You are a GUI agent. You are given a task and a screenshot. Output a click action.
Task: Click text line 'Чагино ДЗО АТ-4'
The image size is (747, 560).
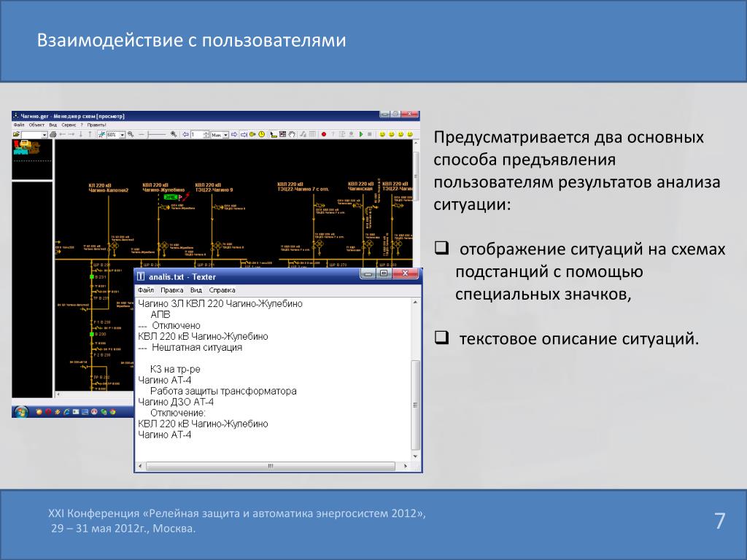coord(176,402)
